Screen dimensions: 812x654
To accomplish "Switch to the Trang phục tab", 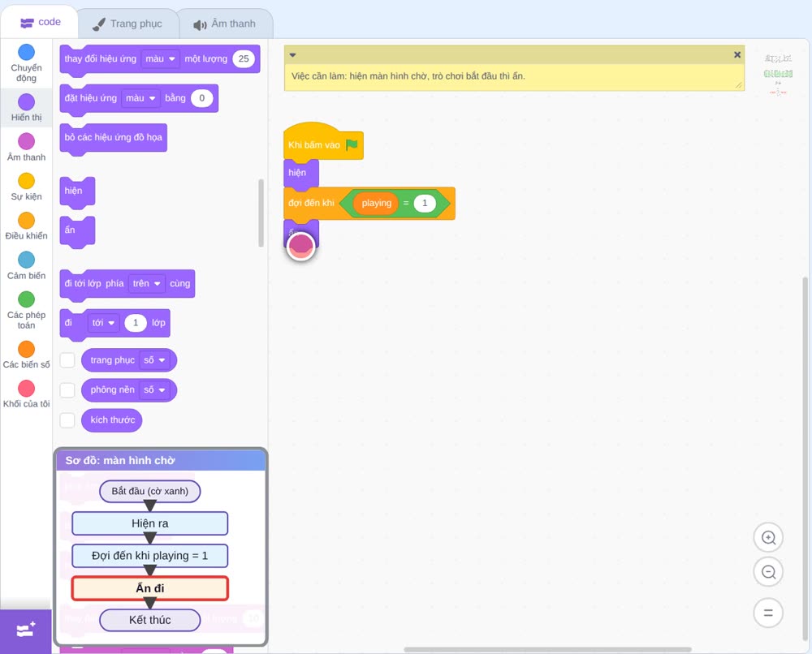I will click(127, 24).
